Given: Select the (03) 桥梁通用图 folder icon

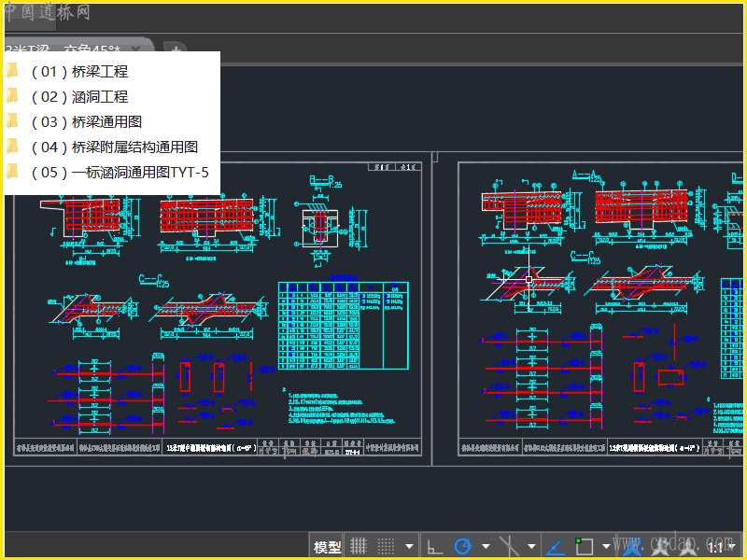Looking at the screenshot, I should [13, 121].
